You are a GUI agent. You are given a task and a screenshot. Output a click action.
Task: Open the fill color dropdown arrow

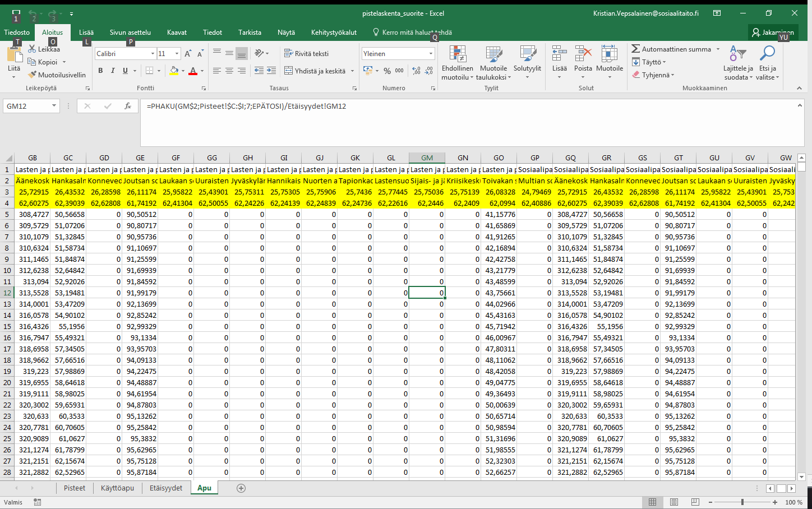[183, 71]
